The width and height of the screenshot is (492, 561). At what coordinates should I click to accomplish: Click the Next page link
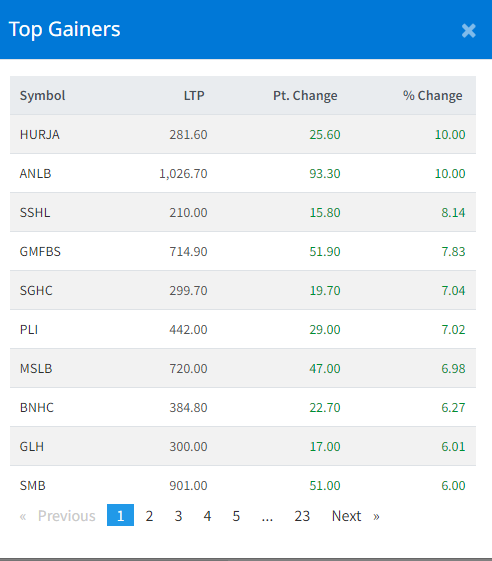356,516
